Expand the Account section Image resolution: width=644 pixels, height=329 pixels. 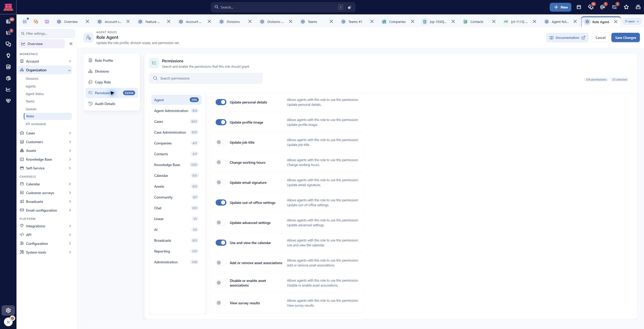(45, 61)
